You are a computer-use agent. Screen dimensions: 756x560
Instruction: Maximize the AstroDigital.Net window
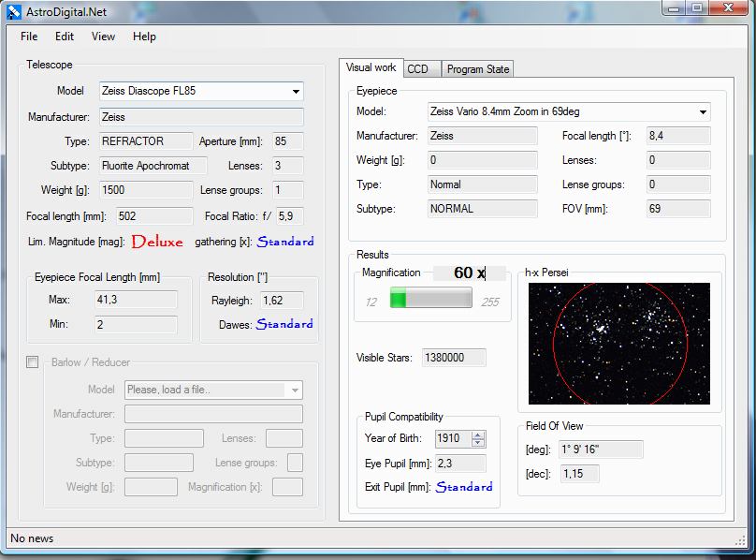[697, 8]
